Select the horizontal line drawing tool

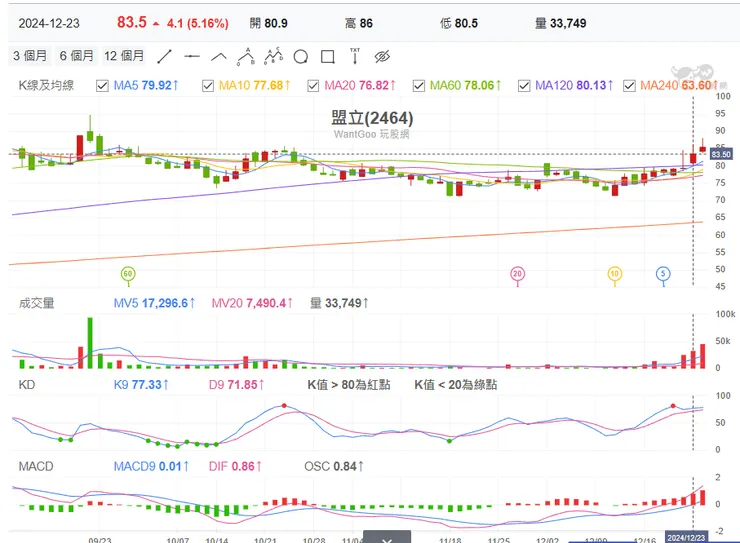(x=192, y=57)
